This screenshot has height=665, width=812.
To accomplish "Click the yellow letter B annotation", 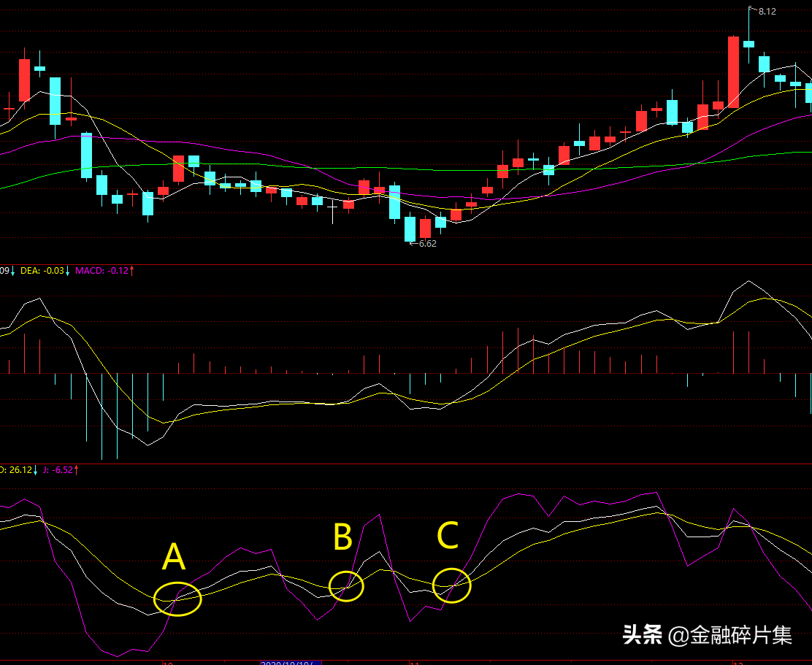I will tap(342, 538).
